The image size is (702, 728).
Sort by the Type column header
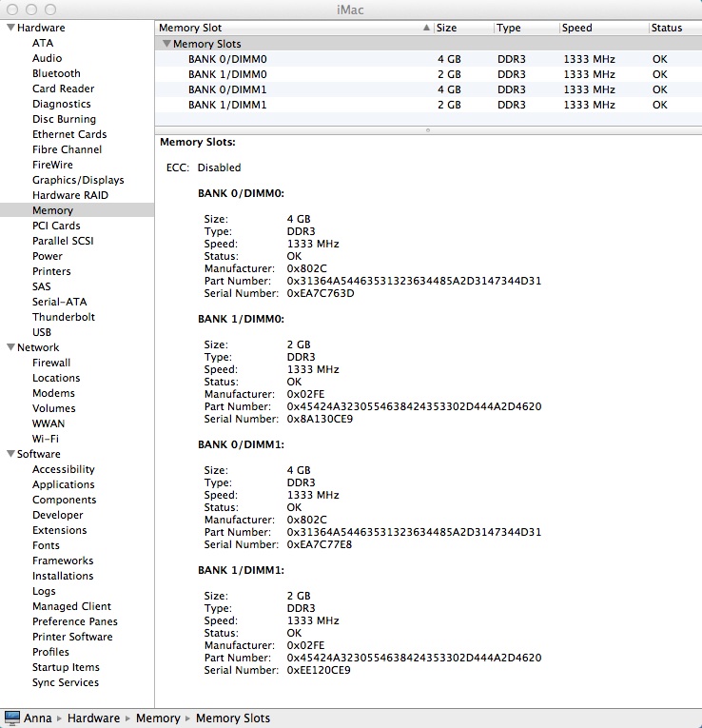pos(527,28)
